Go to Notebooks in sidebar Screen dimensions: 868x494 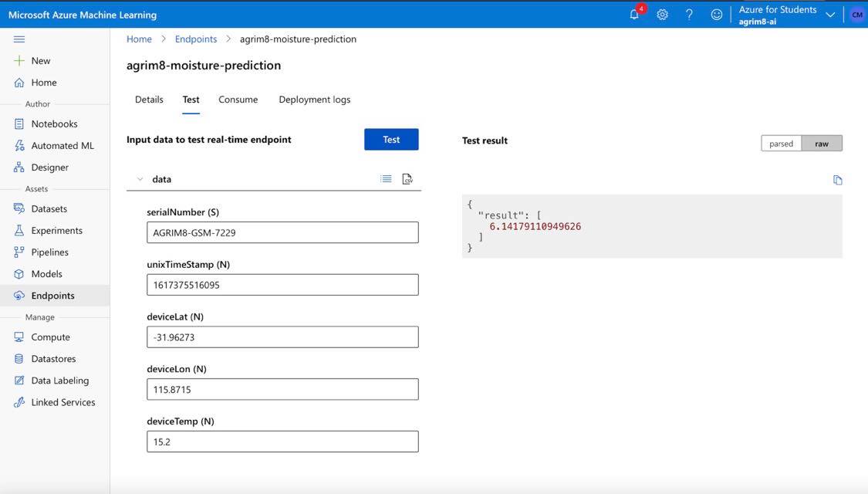[x=54, y=124]
